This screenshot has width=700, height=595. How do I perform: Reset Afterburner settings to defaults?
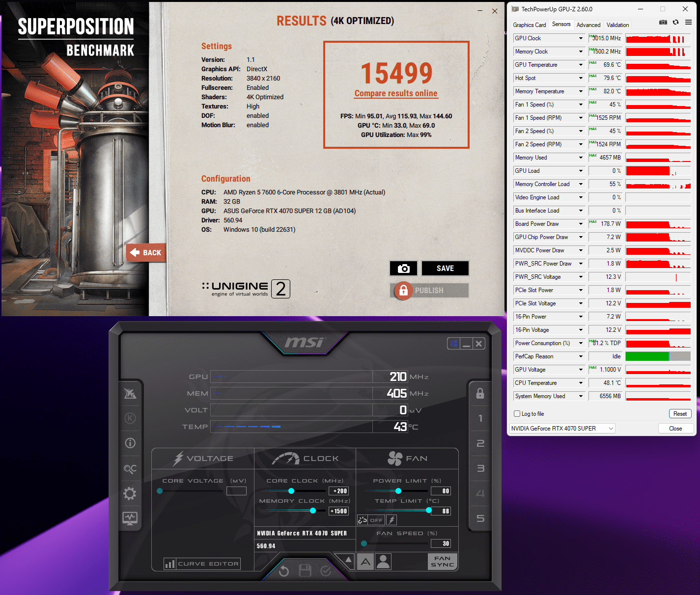click(284, 571)
